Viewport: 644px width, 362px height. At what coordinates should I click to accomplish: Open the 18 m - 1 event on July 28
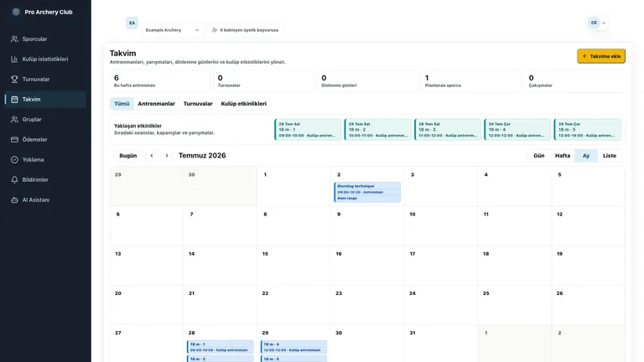(221, 347)
